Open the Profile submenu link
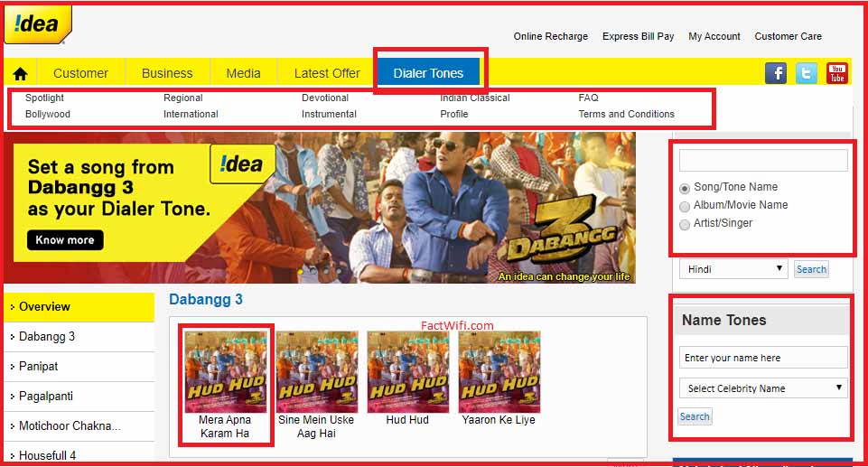The image size is (868, 467). tap(454, 114)
